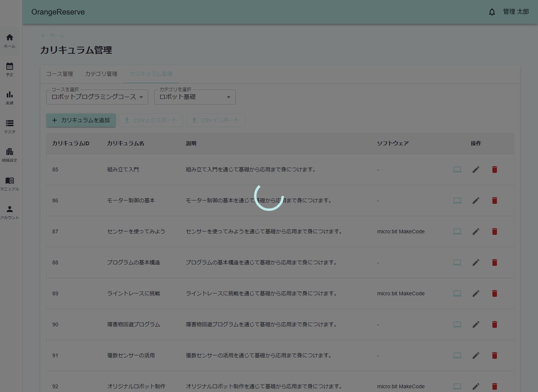Delete モーター制御の基本 row
Image resolution: width=538 pixels, height=392 pixels.
click(494, 200)
